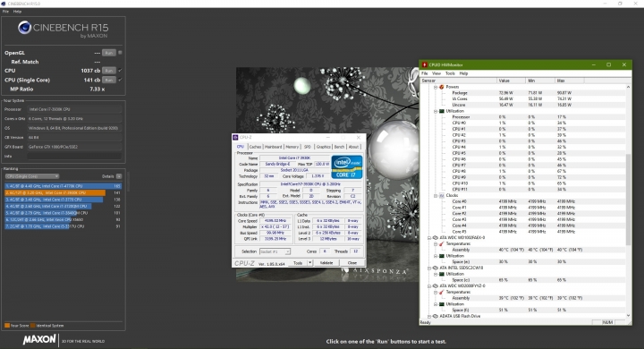This screenshot has height=349, width=644.
Task: Click the Temperatures thermometer icon under WD1002FAEX
Action: click(442, 243)
